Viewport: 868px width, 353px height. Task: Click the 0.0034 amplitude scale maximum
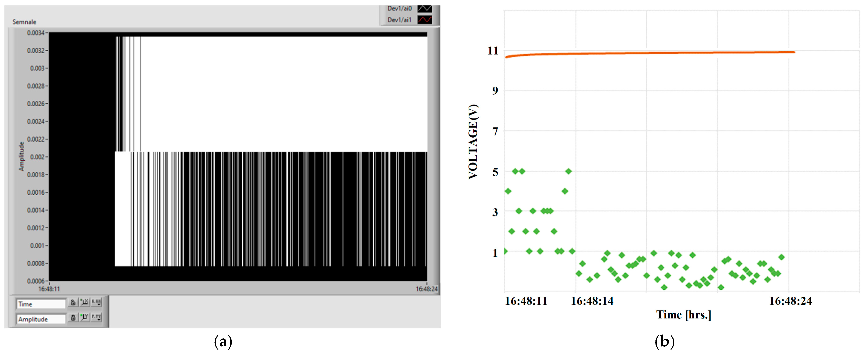click(36, 33)
